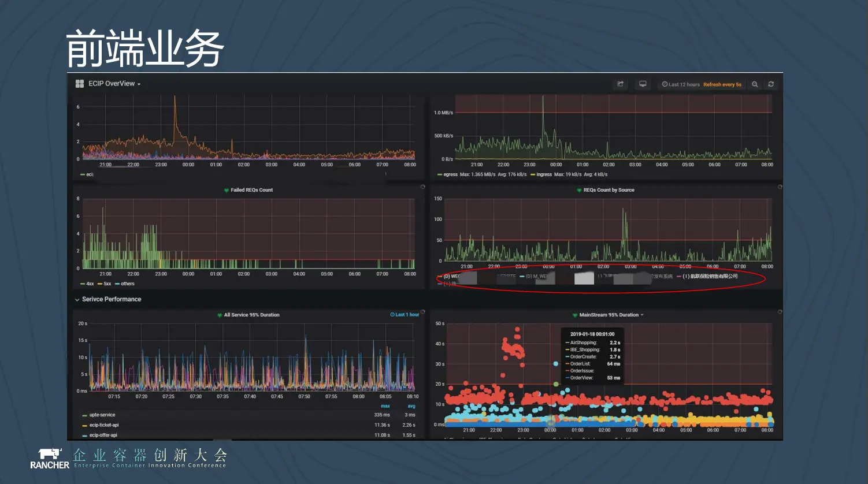Click the green heart alert icon on Failed REQs Count
This screenshot has height=484, width=868.
point(227,190)
